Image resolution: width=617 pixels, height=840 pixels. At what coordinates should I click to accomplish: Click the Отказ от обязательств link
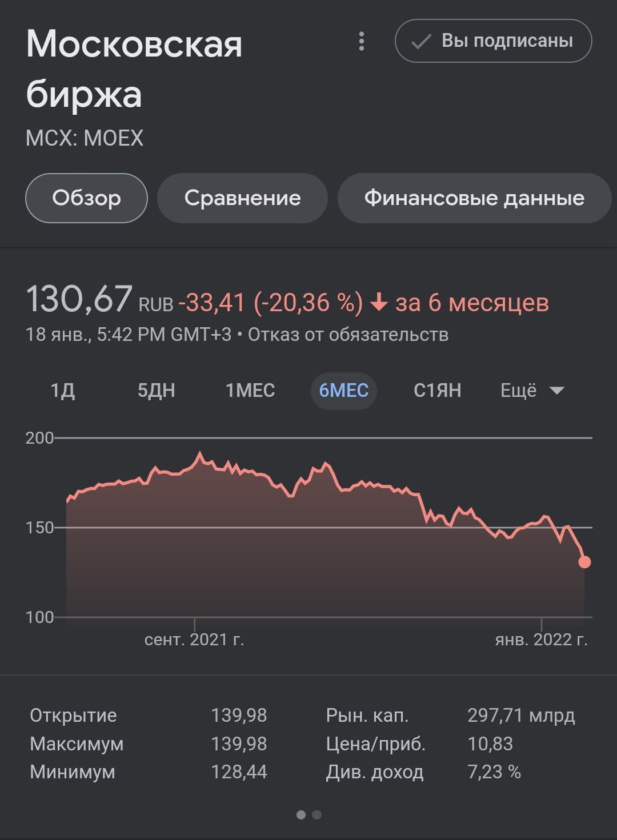(348, 335)
